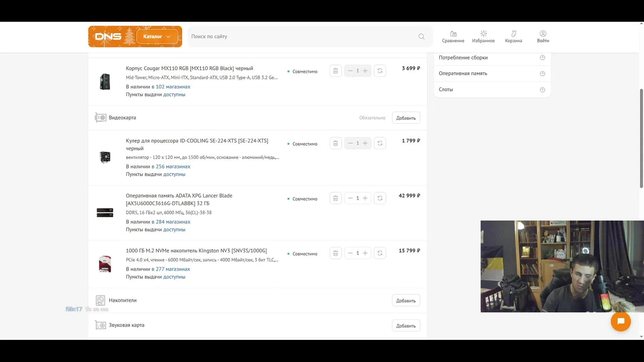Select Видеокарта 'Обязательно' label
This screenshot has height=362, width=644.
coord(372,118)
